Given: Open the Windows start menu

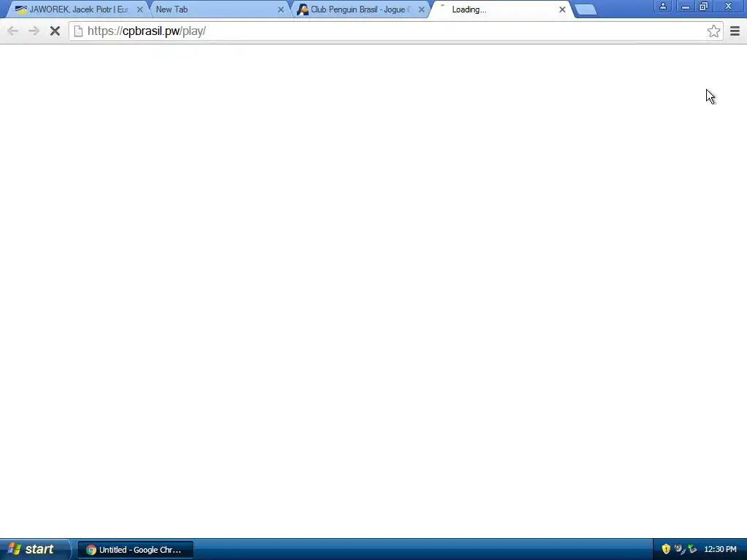Looking at the screenshot, I should click(x=34, y=550).
